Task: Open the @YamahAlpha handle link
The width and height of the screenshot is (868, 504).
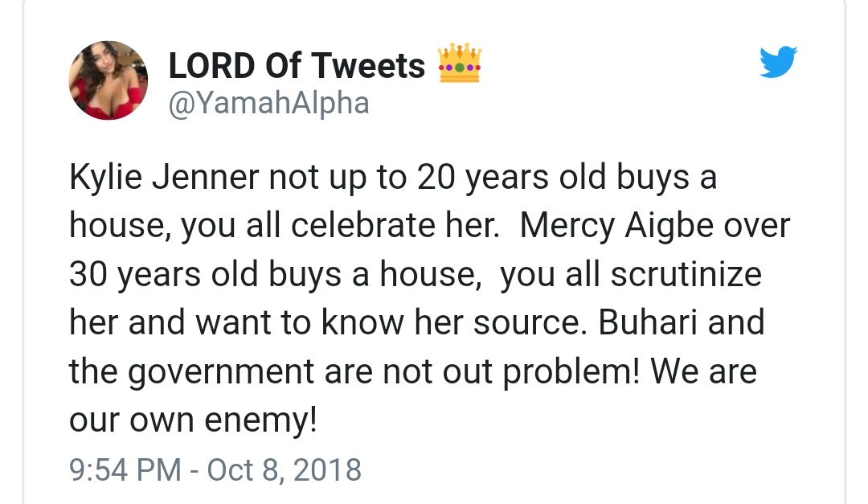Action: point(268,103)
